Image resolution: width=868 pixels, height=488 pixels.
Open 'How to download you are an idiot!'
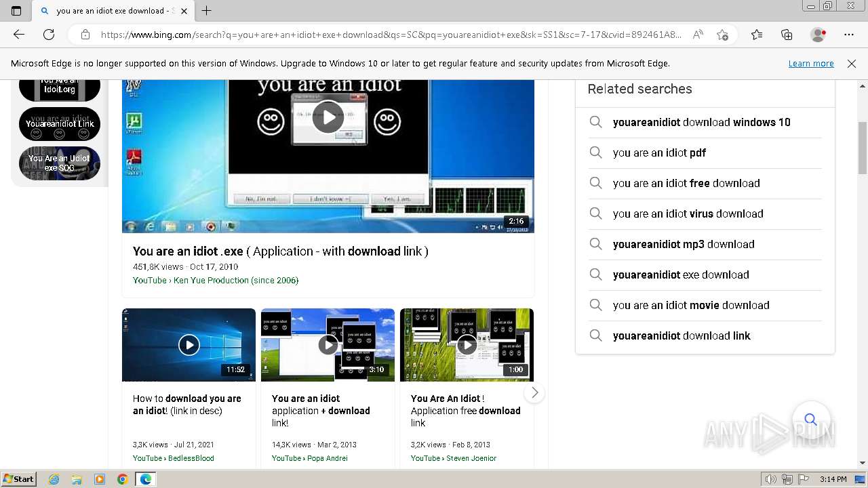point(187,405)
